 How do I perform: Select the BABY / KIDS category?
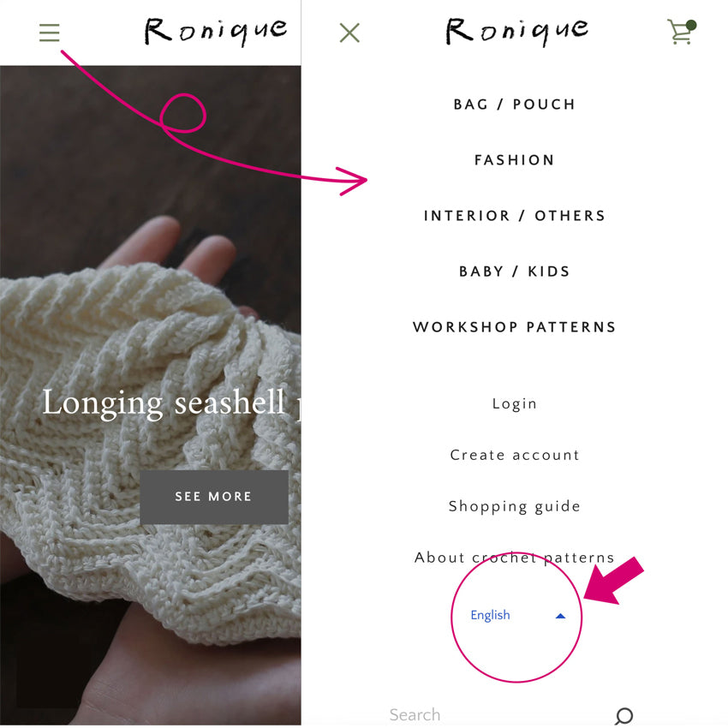coord(515,272)
